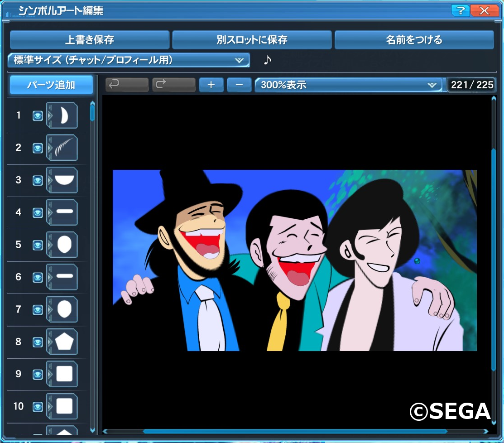Hide layer 4 using its eye icon
The image size is (504, 443).
click(x=38, y=213)
